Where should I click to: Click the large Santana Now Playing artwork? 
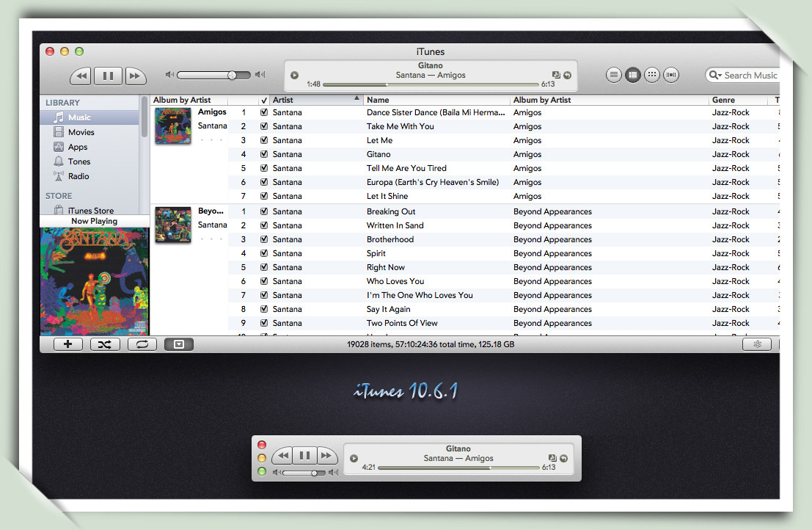coord(95,281)
